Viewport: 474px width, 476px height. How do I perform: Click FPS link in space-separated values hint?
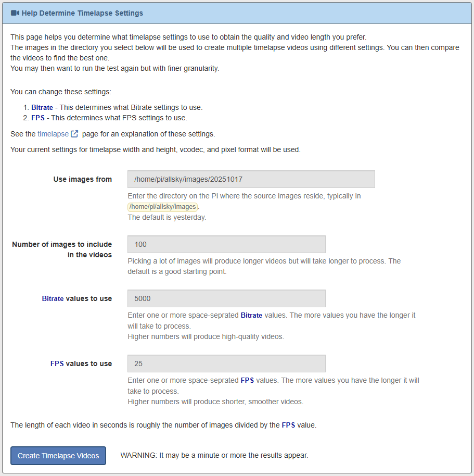(x=247, y=381)
